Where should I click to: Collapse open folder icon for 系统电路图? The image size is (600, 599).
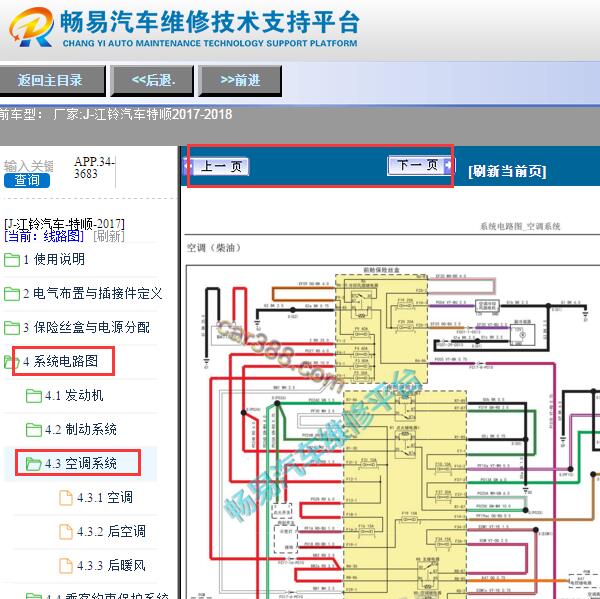pyautogui.click(x=11, y=362)
